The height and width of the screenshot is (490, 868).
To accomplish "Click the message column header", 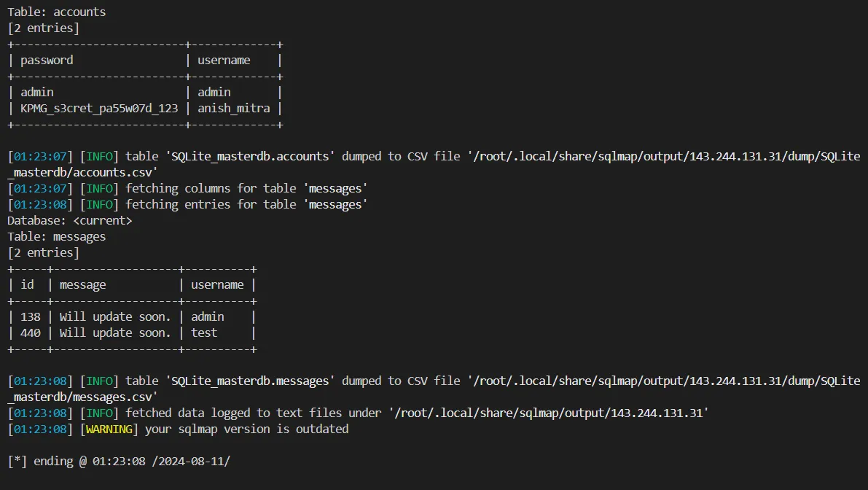I will click(x=82, y=284).
